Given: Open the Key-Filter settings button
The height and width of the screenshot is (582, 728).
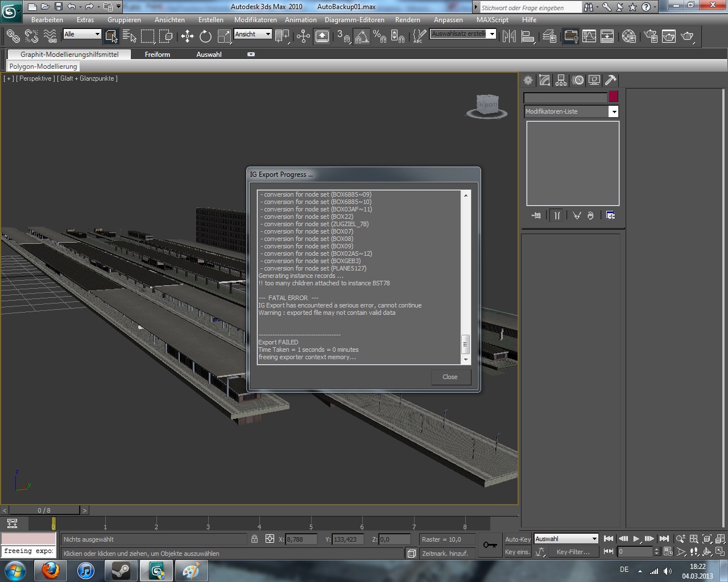Looking at the screenshot, I should coord(573,552).
